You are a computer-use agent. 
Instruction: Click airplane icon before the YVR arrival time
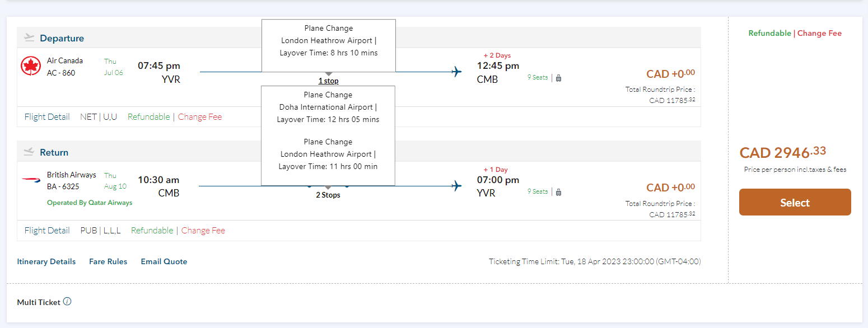pos(457,186)
